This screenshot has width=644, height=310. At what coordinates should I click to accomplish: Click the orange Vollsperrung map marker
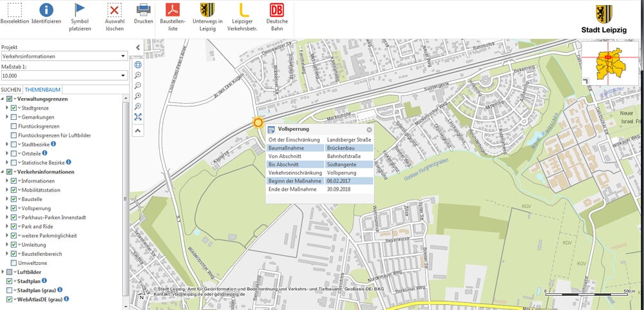[x=258, y=122]
